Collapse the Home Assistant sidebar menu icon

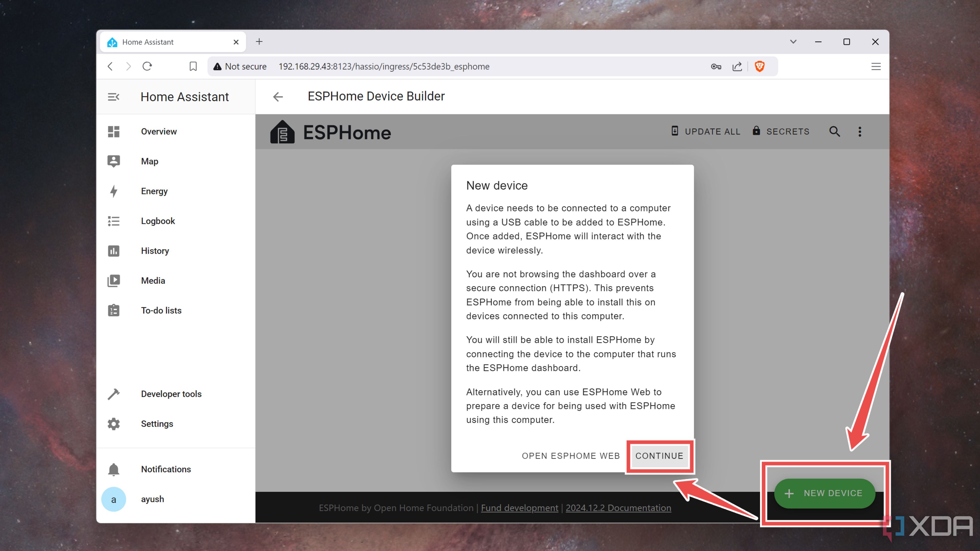pyautogui.click(x=113, y=97)
